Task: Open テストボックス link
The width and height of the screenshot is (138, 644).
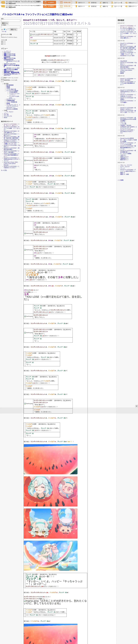Action: (8, 116)
